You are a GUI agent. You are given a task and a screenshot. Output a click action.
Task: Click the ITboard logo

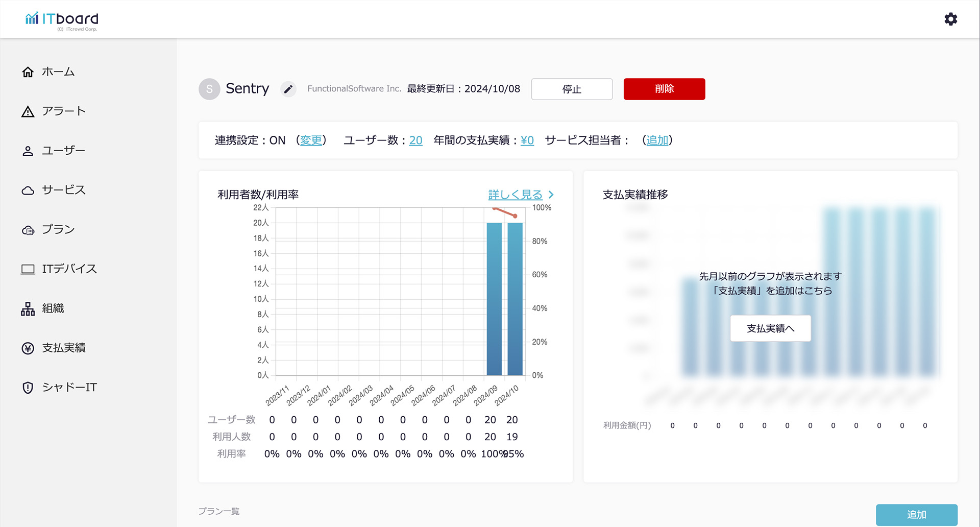click(62, 20)
